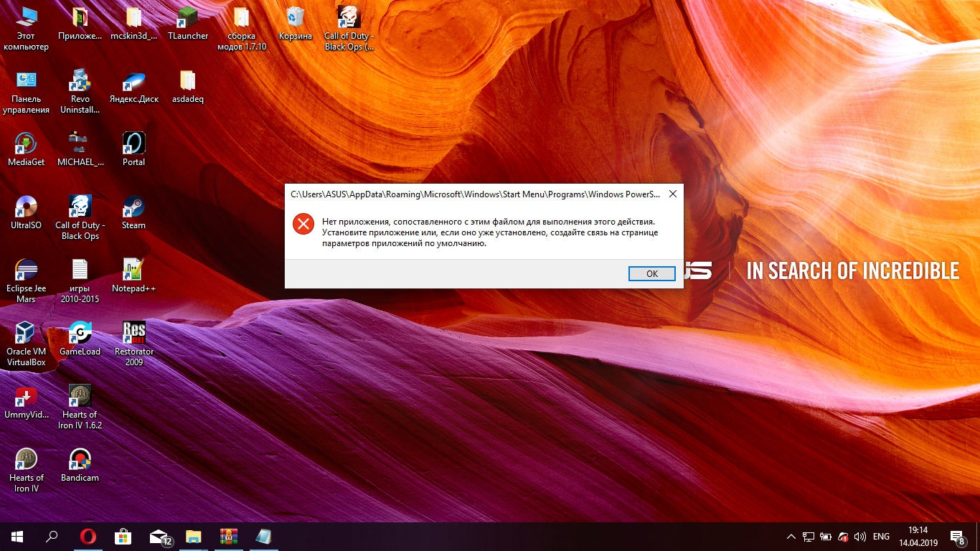Screen dimensions: 980x551
Task: Open Opera browser from the taskbar
Action: click(88, 536)
